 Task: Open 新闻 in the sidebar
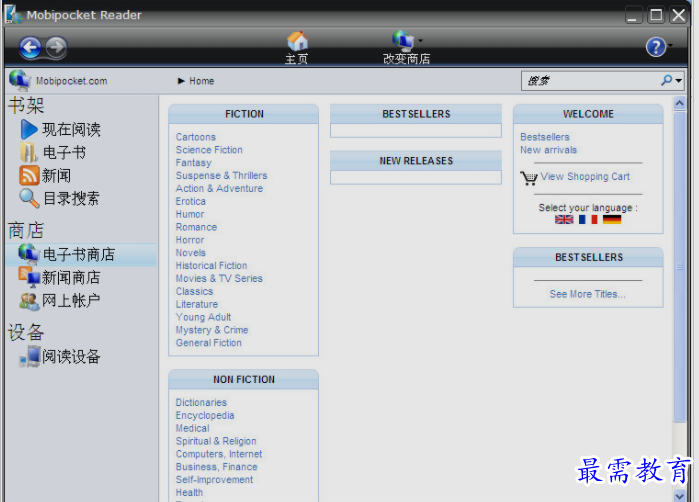click(56, 176)
